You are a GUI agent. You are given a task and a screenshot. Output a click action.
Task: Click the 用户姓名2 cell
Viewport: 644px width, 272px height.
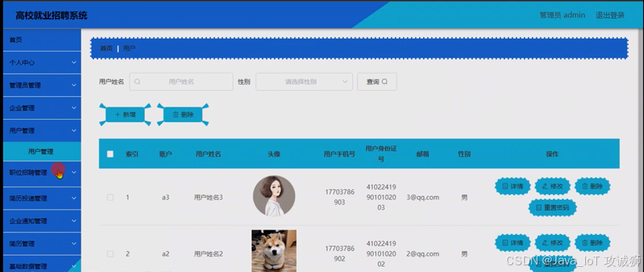pos(208,254)
